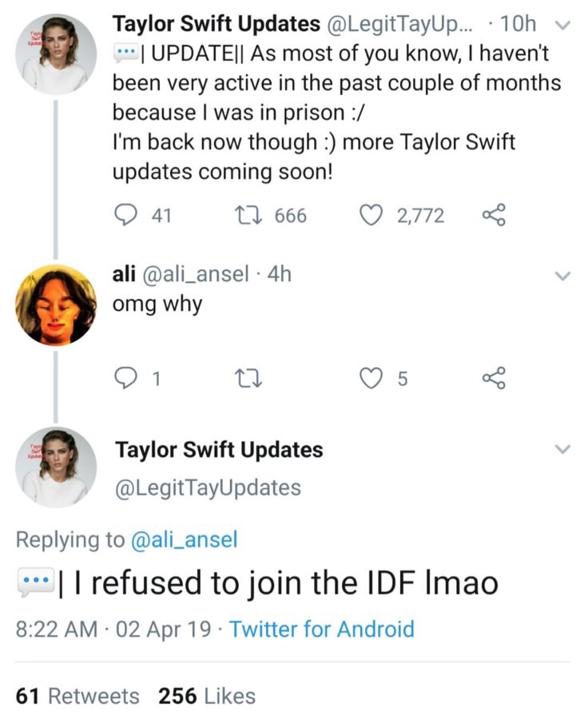The width and height of the screenshot is (588, 719).
Task: View the 256 Likes list
Action: (207, 696)
